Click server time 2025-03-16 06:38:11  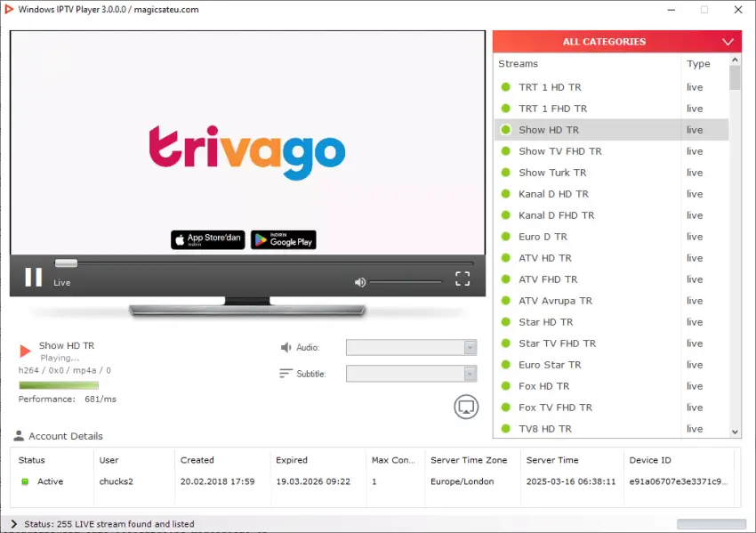pyautogui.click(x=571, y=481)
